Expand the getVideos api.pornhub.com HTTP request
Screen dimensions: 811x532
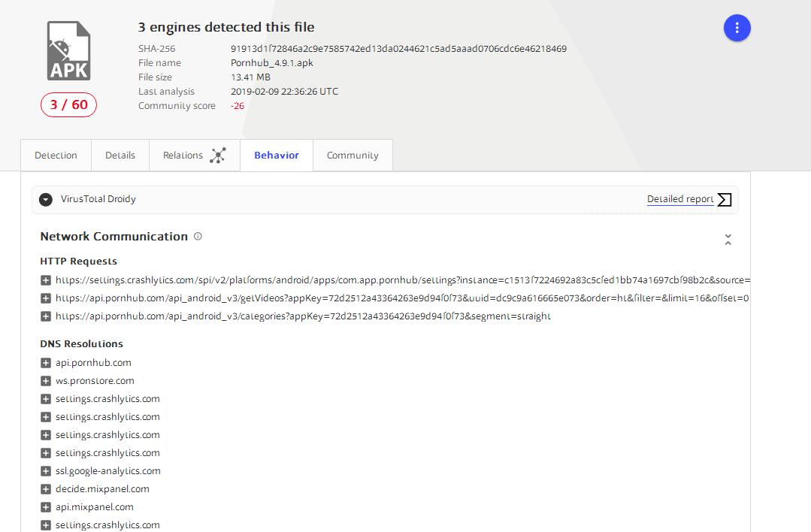[x=46, y=298]
